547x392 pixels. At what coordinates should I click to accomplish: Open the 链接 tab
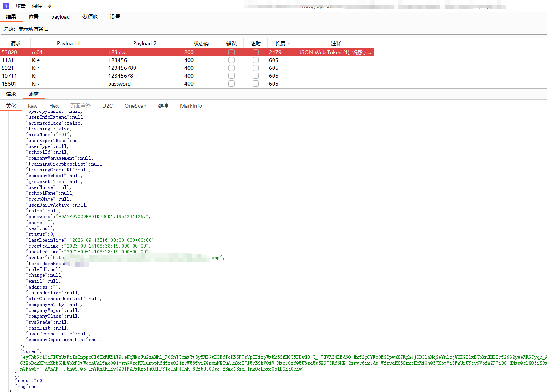pyautogui.click(x=163, y=106)
